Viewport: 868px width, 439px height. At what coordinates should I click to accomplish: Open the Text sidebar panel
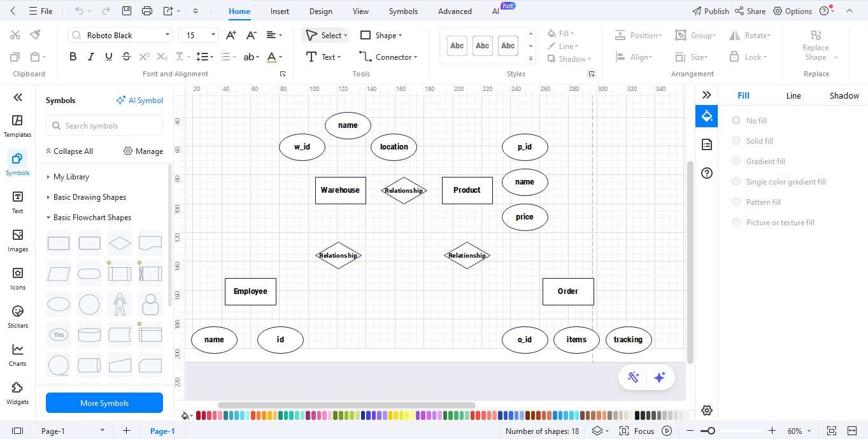(17, 202)
